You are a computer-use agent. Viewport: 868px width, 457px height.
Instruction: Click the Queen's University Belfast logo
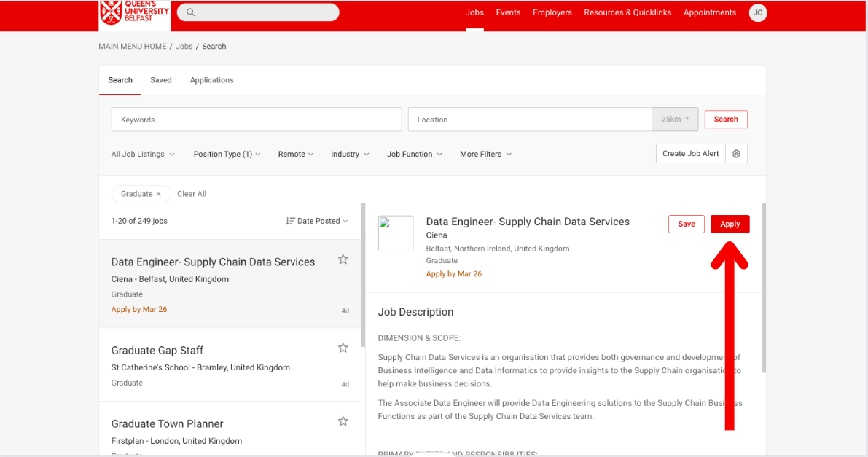pos(135,14)
